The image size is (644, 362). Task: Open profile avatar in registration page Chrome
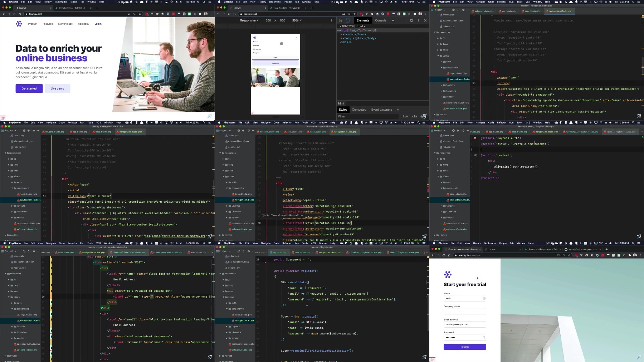635,255
